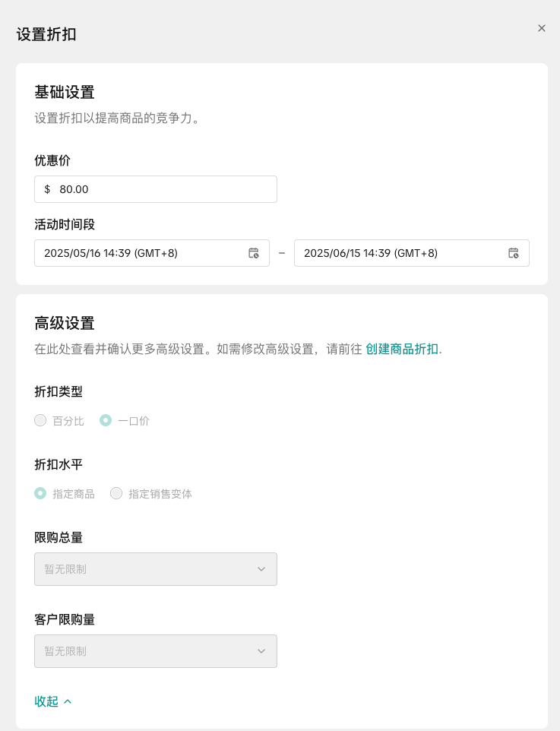
Task: Choose 指定商品 discount level
Action: coord(40,493)
